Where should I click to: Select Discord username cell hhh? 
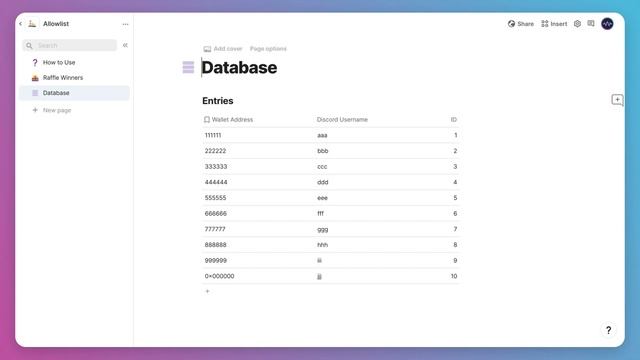tap(322, 245)
